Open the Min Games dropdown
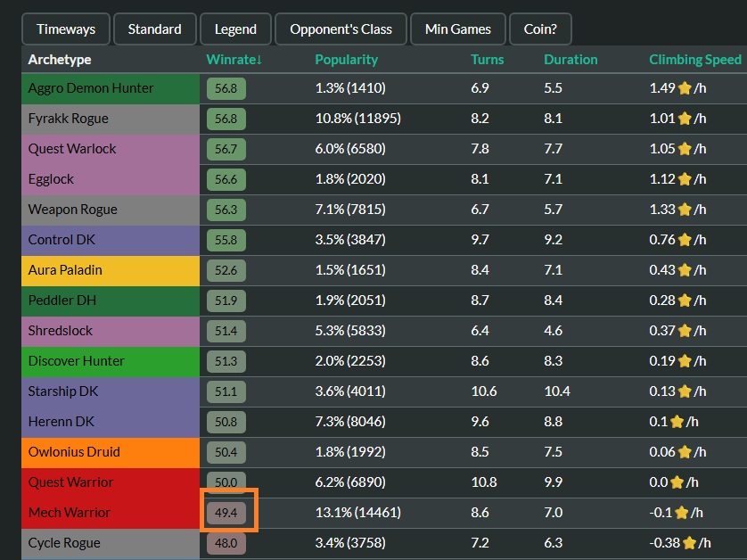 pos(458,29)
